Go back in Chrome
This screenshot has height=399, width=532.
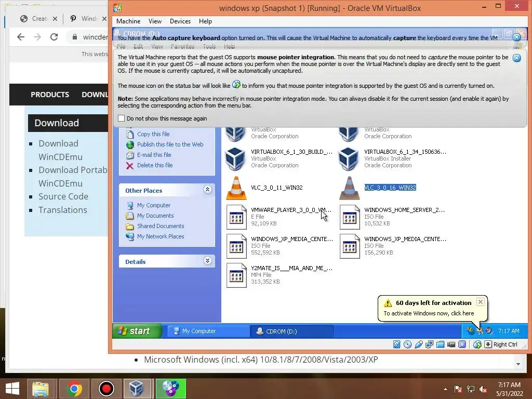21,37
